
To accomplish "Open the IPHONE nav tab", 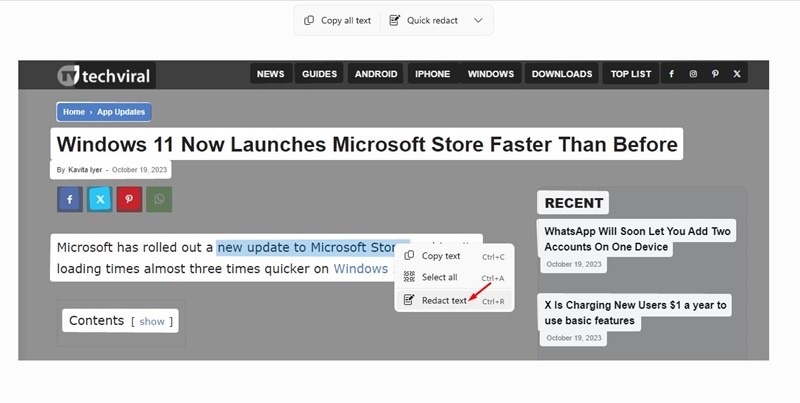I will click(x=433, y=73).
